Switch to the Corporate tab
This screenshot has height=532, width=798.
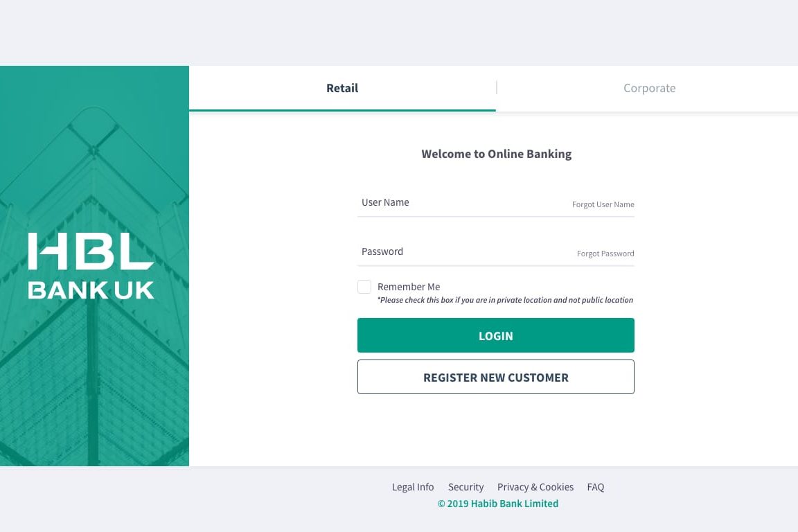(649, 88)
